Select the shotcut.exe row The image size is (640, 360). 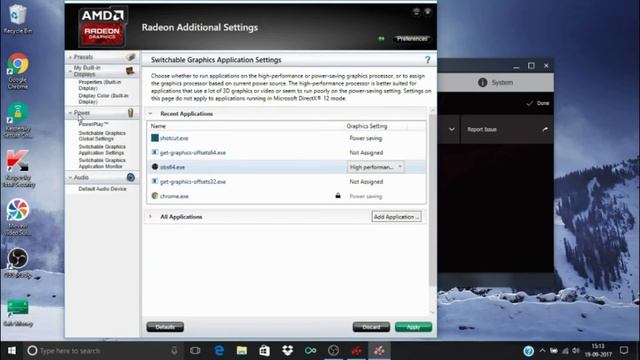[287, 138]
